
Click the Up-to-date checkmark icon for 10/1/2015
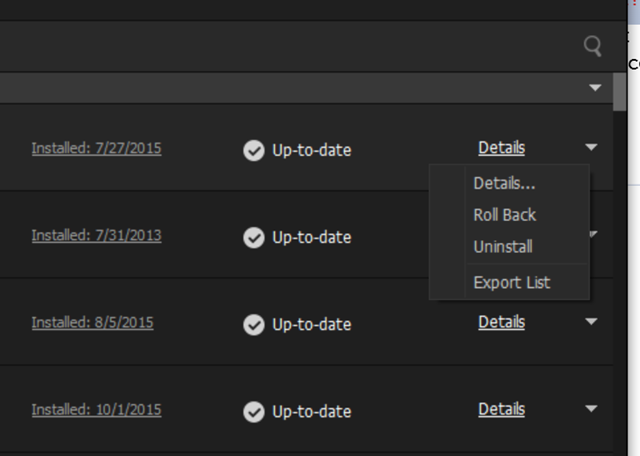click(254, 412)
